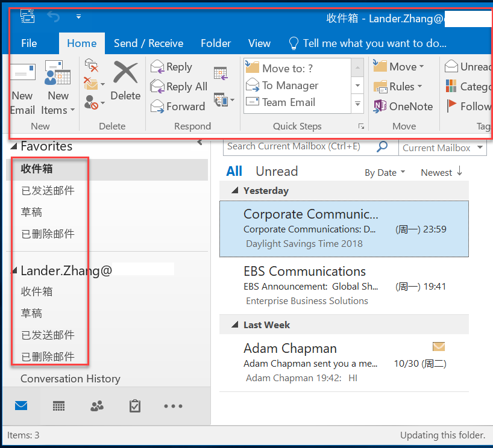Viewport: 493px width, 448px height.
Task: Open 草稿 under Lander.Zhang mailbox
Action: 107,314
